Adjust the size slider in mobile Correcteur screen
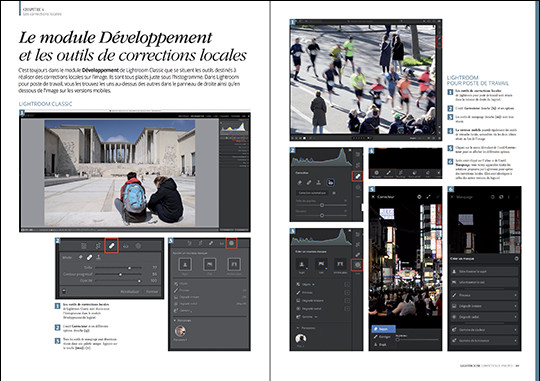This screenshot has width=540, height=381. (x=417, y=339)
